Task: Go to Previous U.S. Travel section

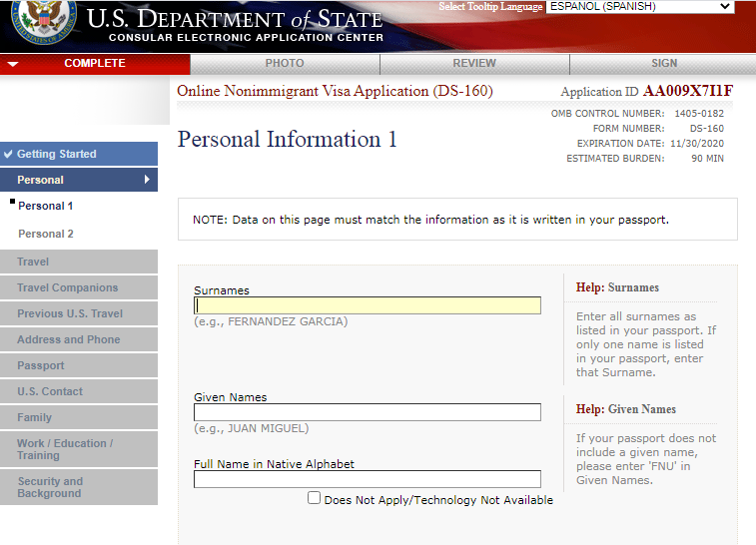Action: pyautogui.click(x=79, y=313)
